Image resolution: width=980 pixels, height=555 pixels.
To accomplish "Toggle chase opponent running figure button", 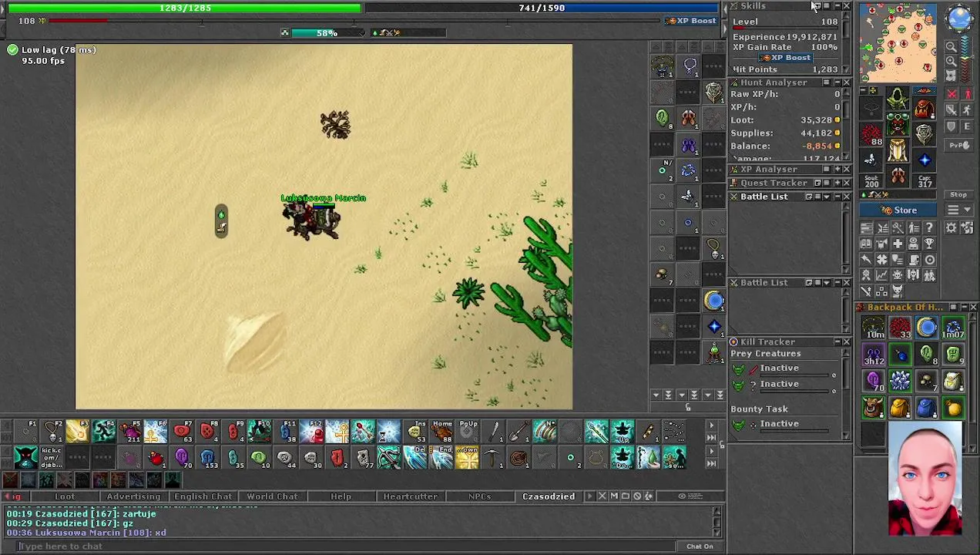I will [x=968, y=109].
